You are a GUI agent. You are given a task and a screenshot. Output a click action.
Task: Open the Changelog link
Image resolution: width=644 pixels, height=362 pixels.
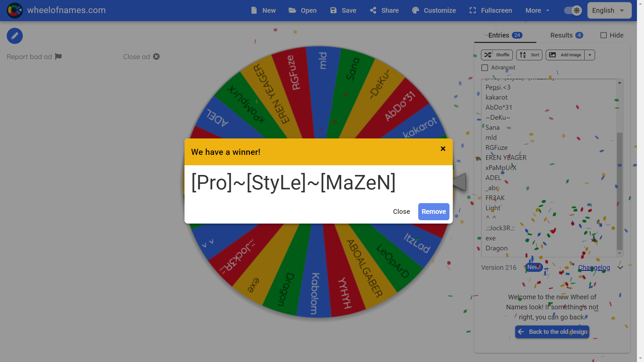pyautogui.click(x=594, y=267)
